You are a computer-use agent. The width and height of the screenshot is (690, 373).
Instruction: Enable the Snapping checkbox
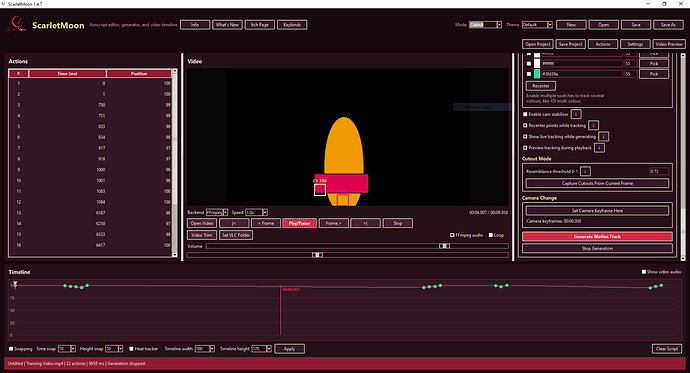[11, 349]
